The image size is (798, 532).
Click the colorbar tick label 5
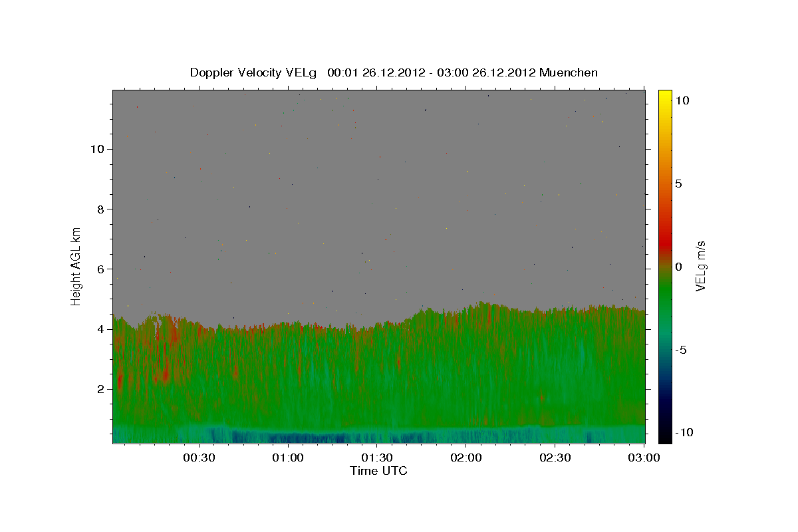679,184
